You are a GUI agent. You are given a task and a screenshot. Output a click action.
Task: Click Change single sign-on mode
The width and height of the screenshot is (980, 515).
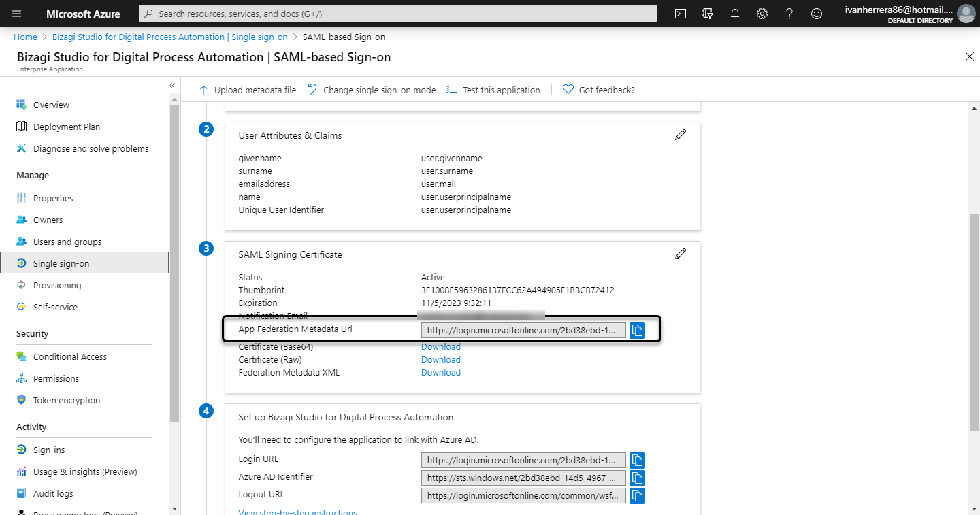coord(372,90)
